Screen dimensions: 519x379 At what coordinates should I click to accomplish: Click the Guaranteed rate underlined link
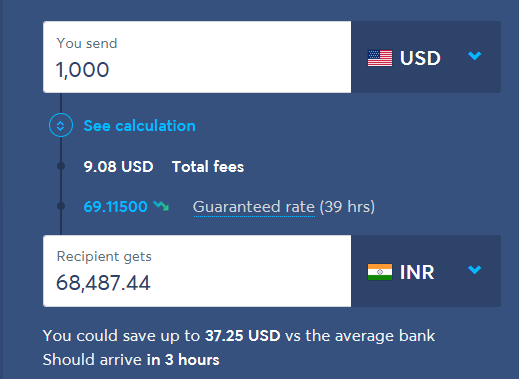point(254,207)
